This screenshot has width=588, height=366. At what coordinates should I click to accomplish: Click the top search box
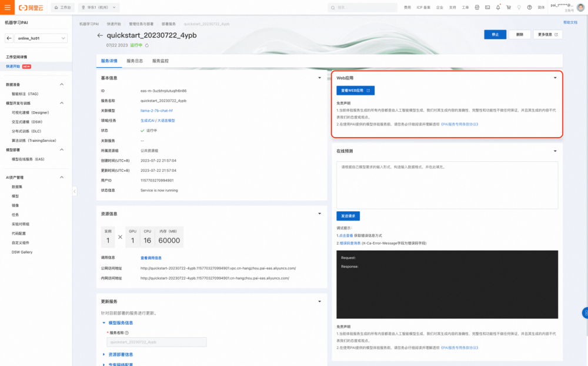point(362,8)
